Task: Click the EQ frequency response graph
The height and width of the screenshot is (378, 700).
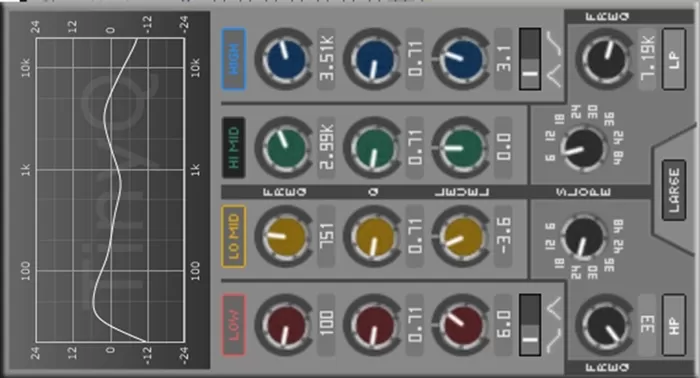Action: coord(110,191)
